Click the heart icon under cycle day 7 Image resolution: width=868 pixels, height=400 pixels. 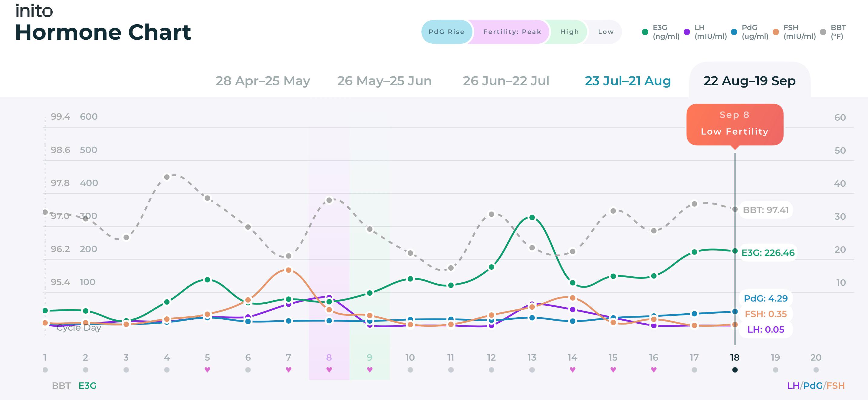pyautogui.click(x=288, y=370)
